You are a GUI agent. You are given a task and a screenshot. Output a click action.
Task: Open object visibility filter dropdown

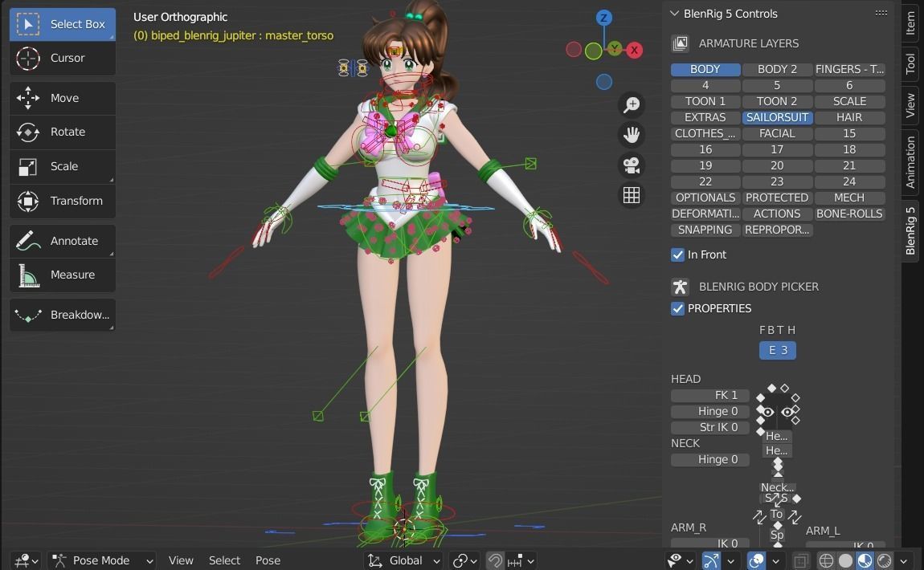point(680,560)
